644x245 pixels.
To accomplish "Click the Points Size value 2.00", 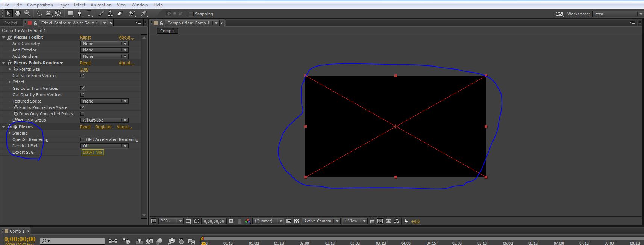I will [84, 69].
